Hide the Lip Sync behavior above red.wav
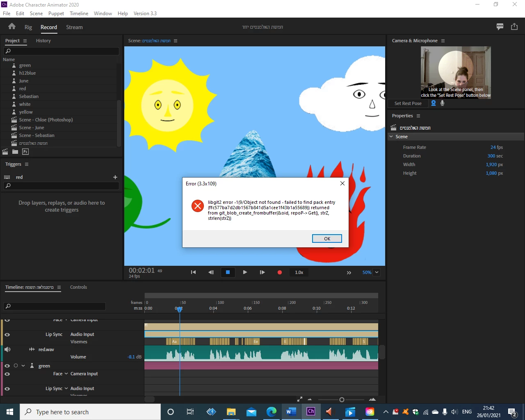 (x=7, y=335)
